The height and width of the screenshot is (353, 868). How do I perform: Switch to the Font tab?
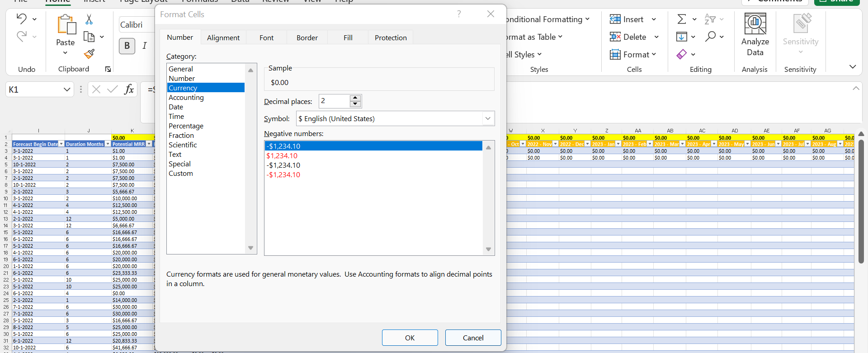tap(267, 38)
